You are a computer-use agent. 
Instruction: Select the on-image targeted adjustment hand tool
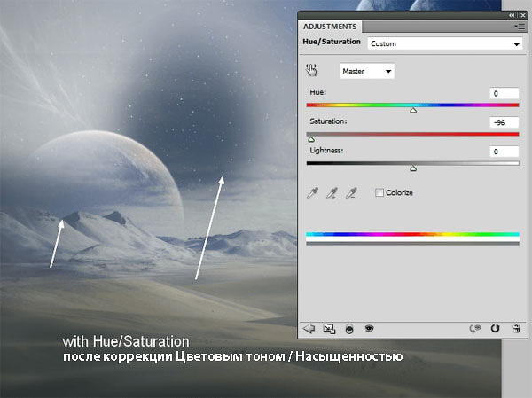point(311,70)
